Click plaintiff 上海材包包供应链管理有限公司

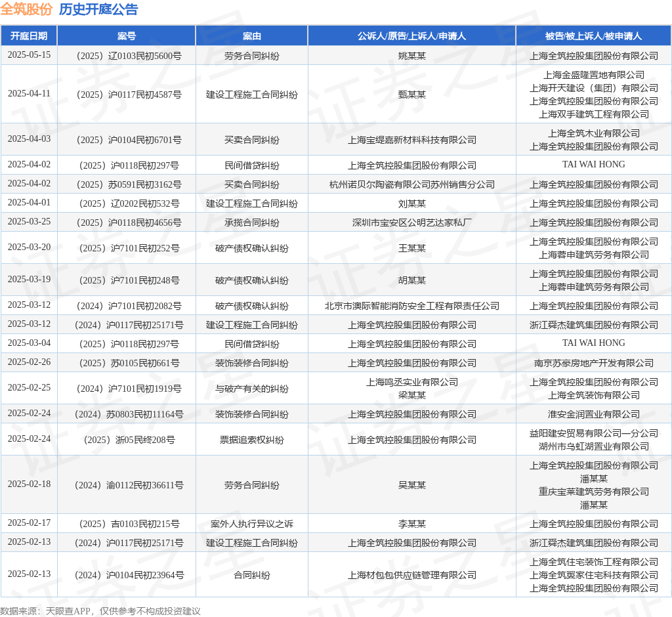[412, 575]
